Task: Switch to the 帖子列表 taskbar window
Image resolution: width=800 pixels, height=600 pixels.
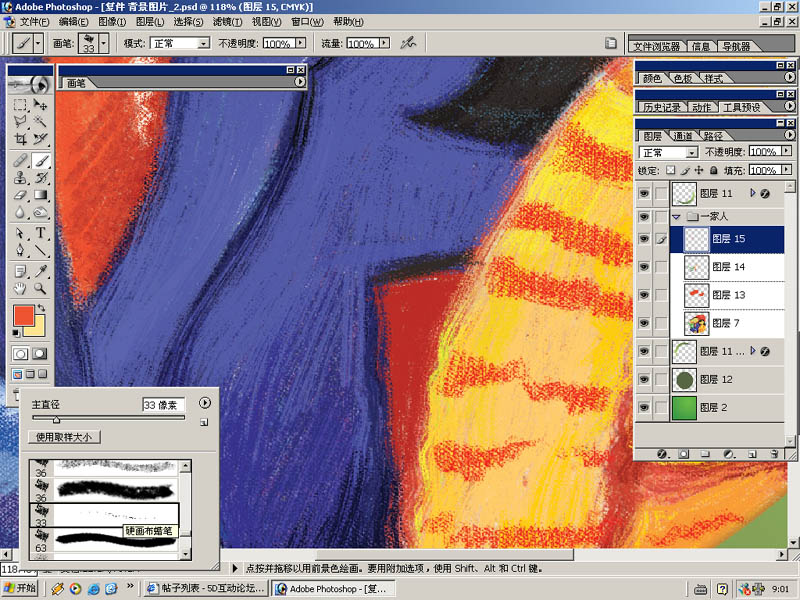Action: coord(206,588)
